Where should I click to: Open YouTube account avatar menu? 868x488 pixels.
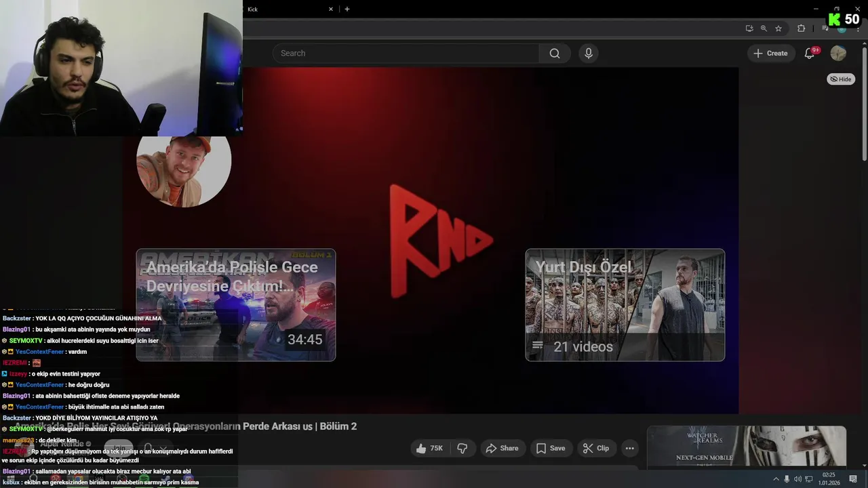point(838,54)
